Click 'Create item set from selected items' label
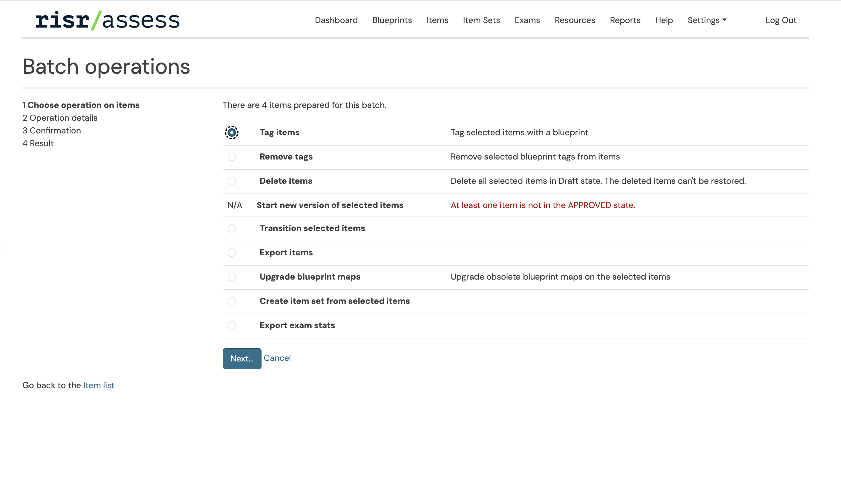This screenshot has width=841, height=504. tap(335, 301)
